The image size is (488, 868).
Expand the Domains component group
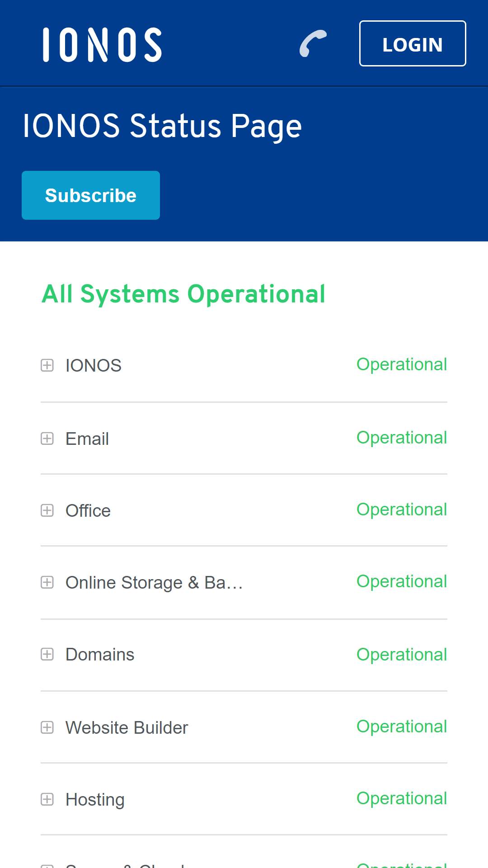click(47, 654)
